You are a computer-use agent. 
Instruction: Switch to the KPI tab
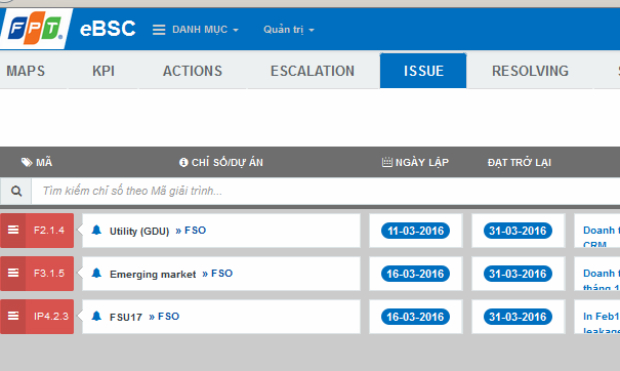(x=103, y=71)
